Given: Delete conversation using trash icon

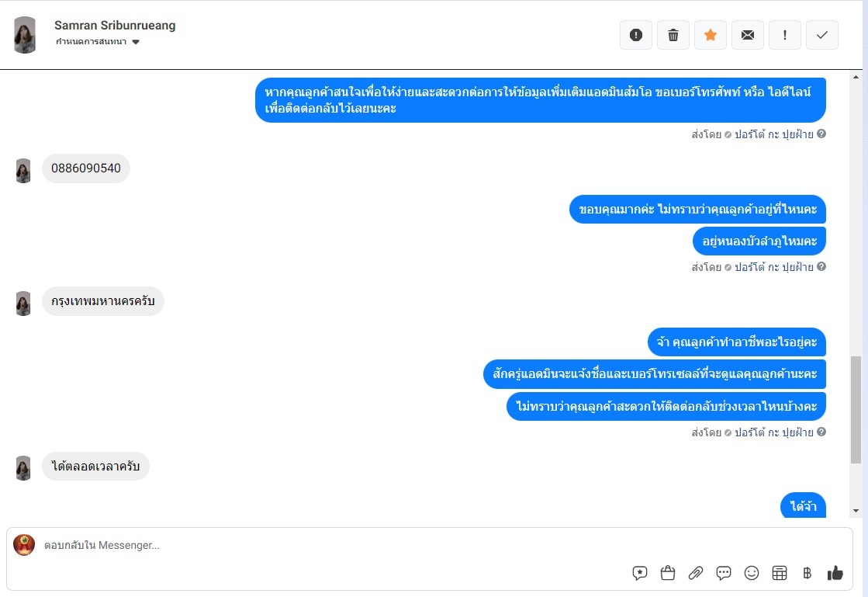Looking at the screenshot, I should click(x=673, y=35).
